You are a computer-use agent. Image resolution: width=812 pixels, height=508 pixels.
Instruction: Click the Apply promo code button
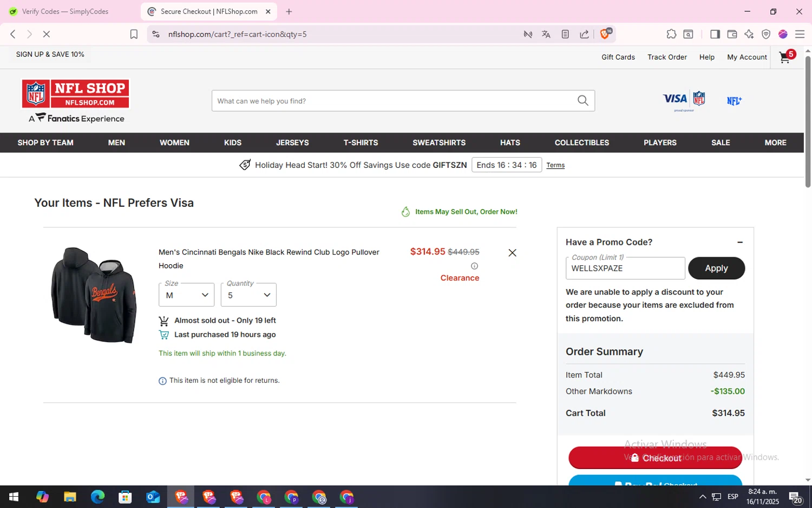pos(716,268)
